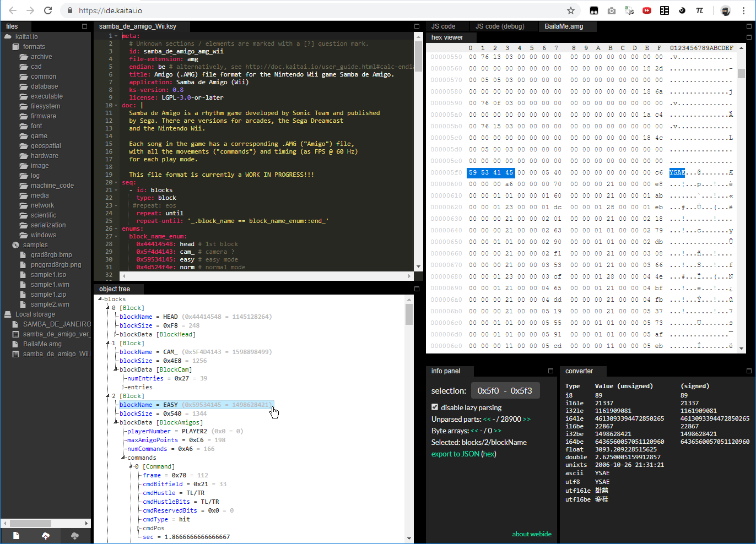Click the red fast-forward extension icon
Screen dimensions: 756x544
tap(647, 10)
